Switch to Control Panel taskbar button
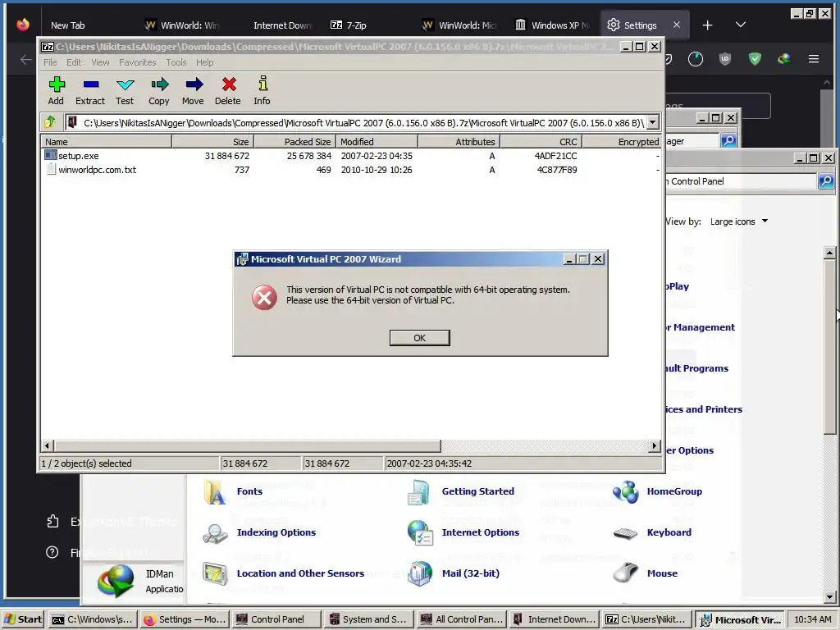The height and width of the screenshot is (630, 840). click(x=277, y=619)
